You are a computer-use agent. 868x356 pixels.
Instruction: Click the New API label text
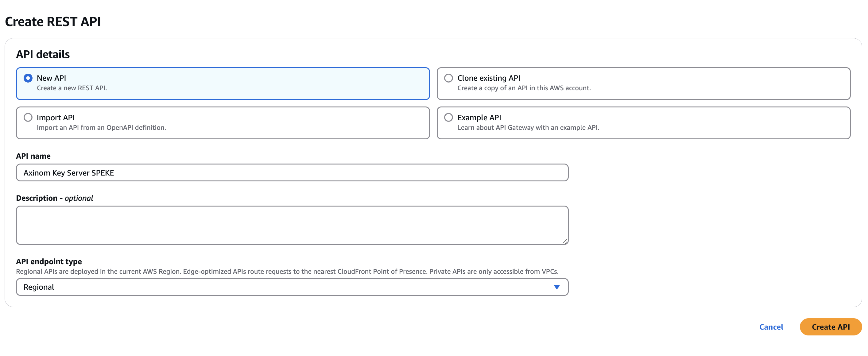[51, 78]
